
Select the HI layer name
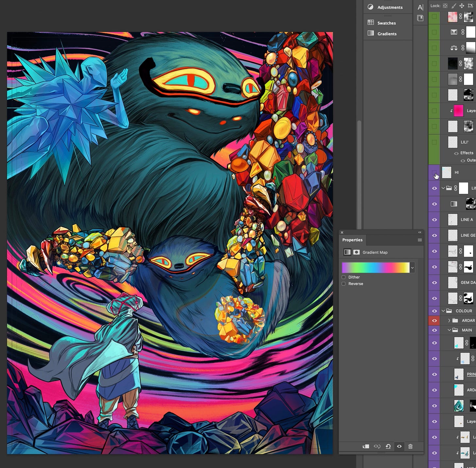point(456,172)
